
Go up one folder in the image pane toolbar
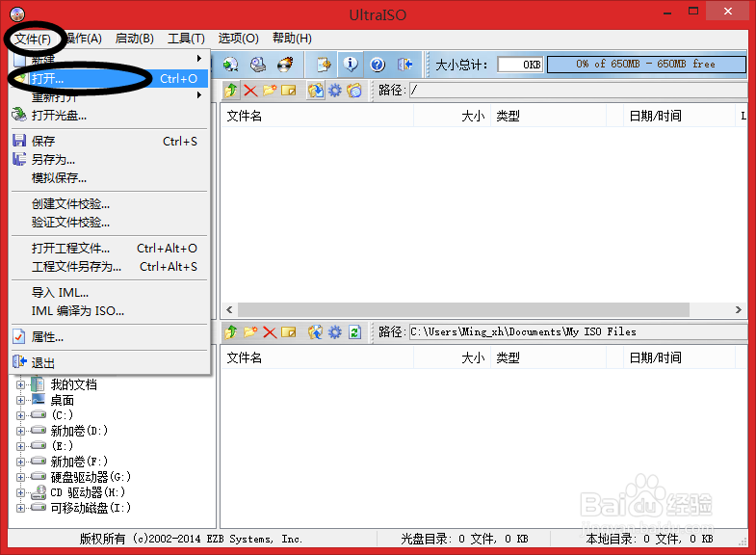231,91
